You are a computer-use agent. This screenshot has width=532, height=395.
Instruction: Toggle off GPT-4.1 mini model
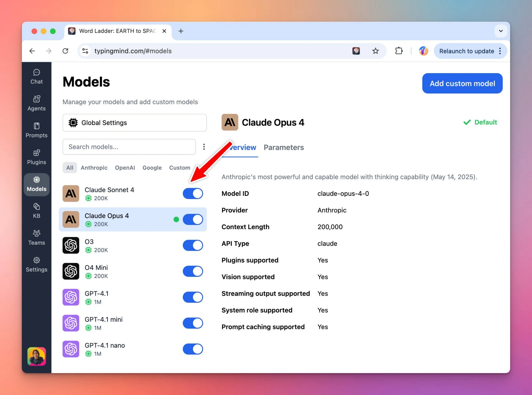pyautogui.click(x=193, y=323)
